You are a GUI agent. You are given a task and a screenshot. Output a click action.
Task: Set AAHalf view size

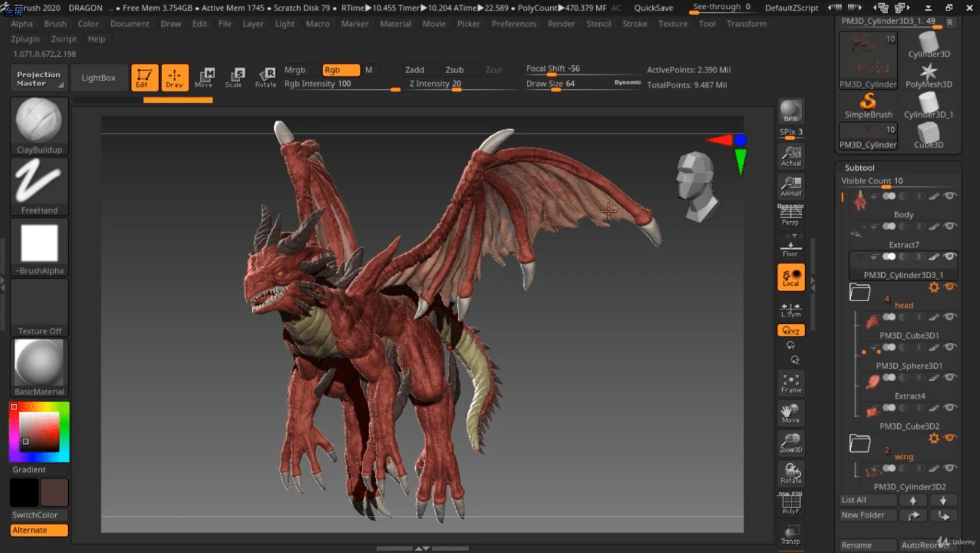pyautogui.click(x=791, y=186)
